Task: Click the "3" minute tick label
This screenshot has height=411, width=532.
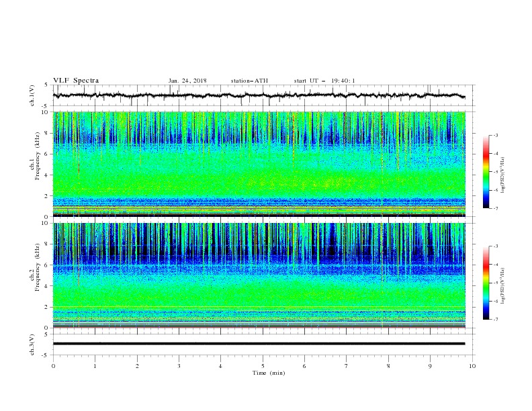Action: point(179,366)
